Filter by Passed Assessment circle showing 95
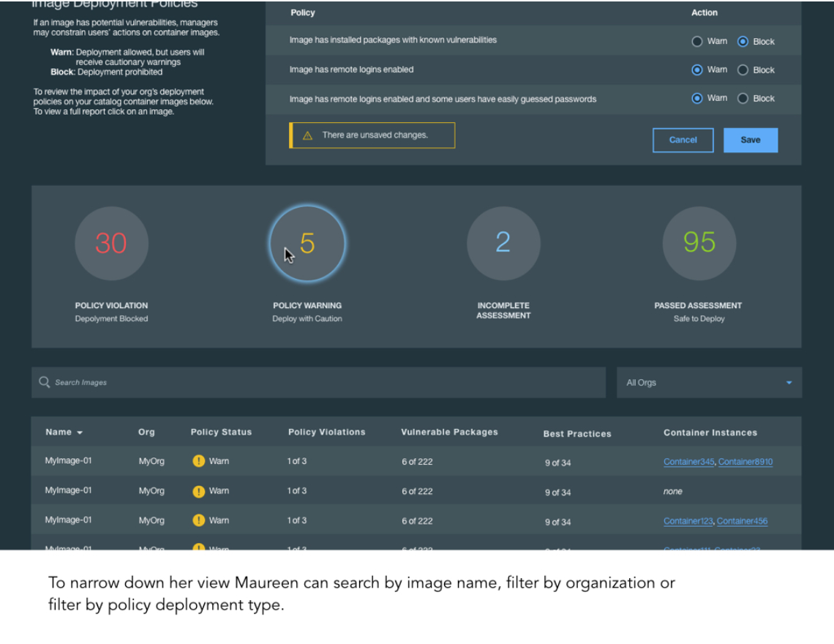Image resolution: width=834 pixels, height=644 pixels. coord(699,243)
